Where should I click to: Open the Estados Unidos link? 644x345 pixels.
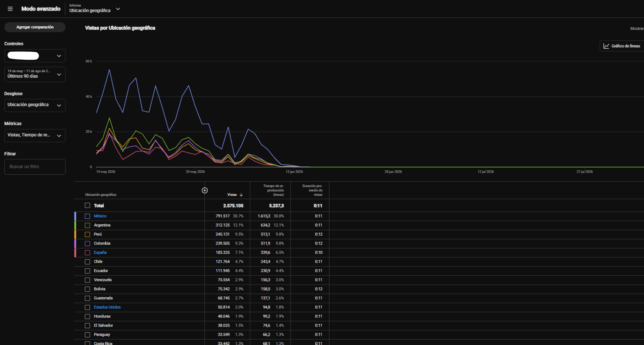107,307
